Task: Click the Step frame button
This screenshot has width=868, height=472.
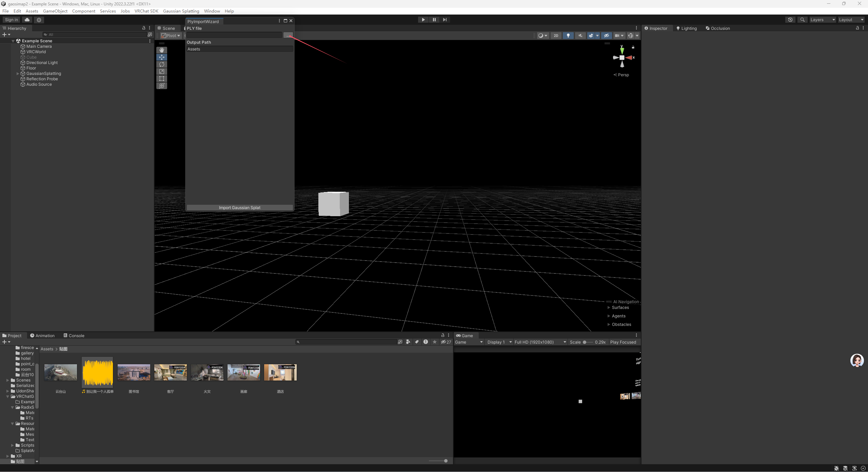Action: pyautogui.click(x=445, y=20)
